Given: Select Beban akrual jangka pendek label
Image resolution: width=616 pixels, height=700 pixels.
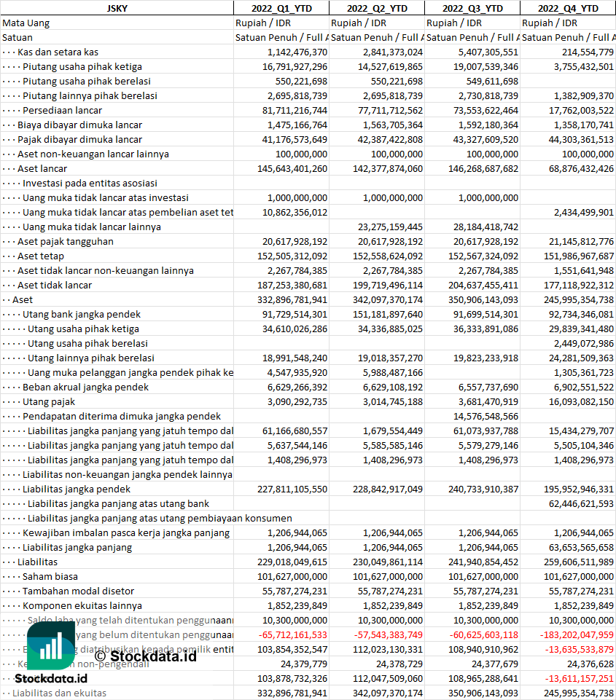Looking at the screenshot, I should tap(86, 387).
